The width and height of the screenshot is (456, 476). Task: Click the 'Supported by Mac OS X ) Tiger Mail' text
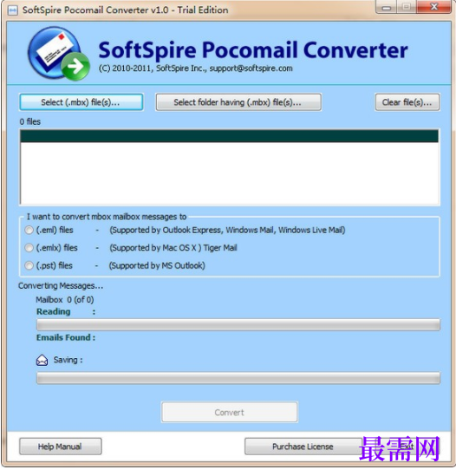pyautogui.click(x=173, y=248)
